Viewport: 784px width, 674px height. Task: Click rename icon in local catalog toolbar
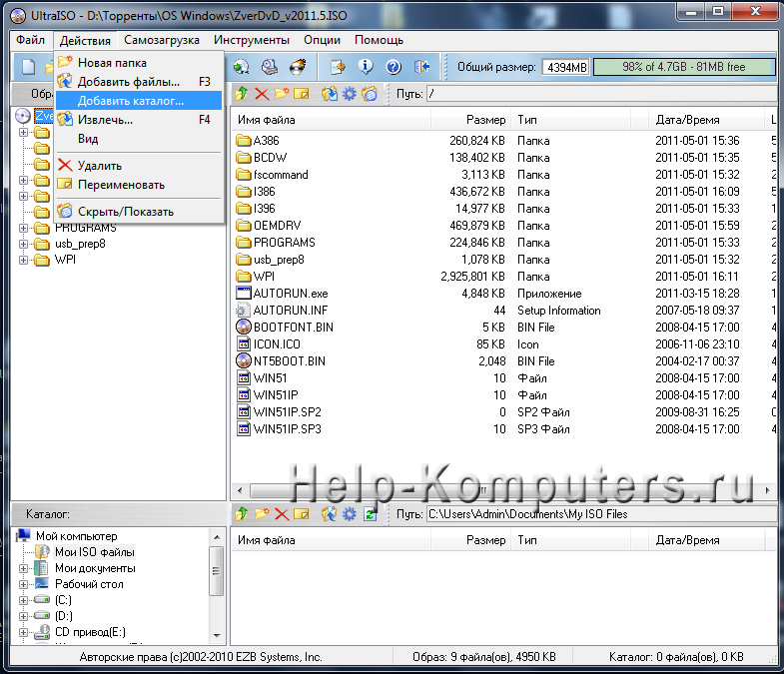tap(301, 514)
